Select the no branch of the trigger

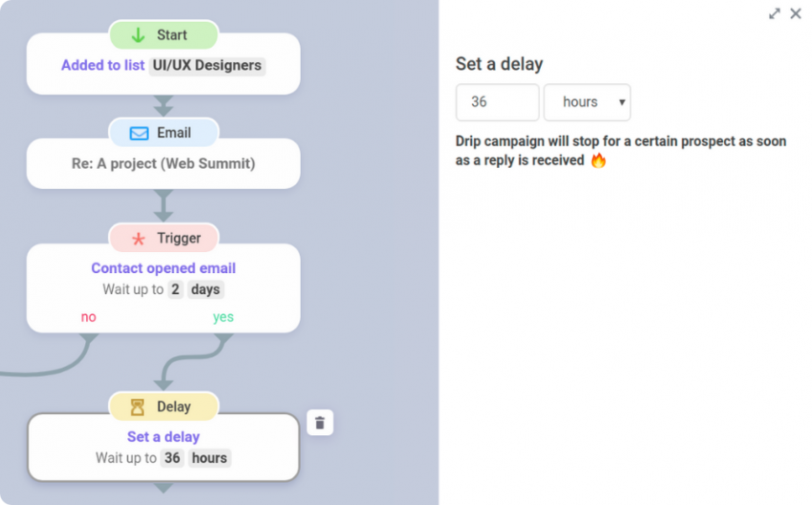pyautogui.click(x=89, y=317)
